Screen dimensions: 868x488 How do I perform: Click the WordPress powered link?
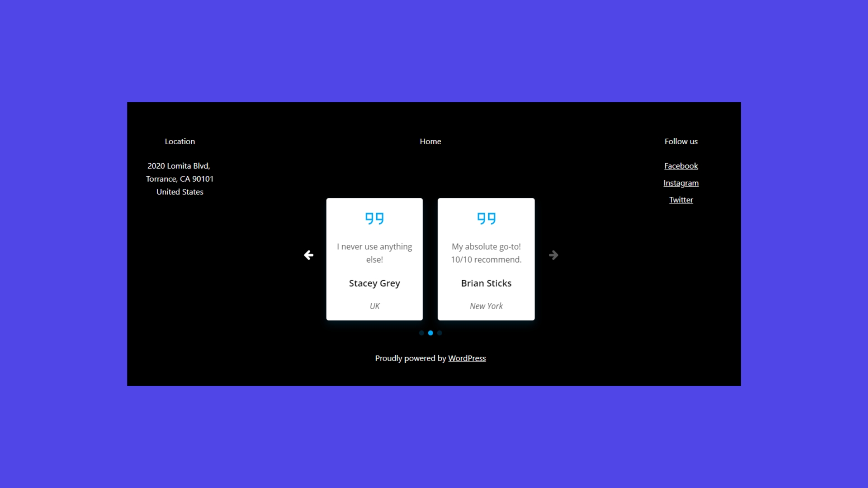pos(467,358)
